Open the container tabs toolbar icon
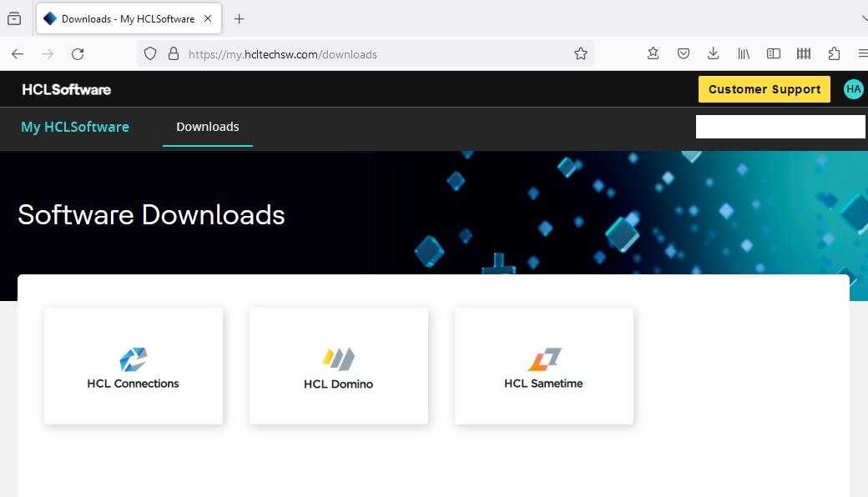868x497 pixels. click(803, 53)
